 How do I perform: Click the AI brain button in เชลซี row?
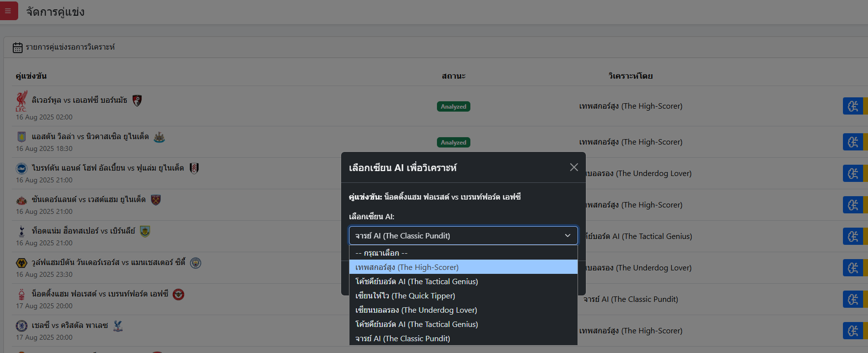click(x=853, y=331)
